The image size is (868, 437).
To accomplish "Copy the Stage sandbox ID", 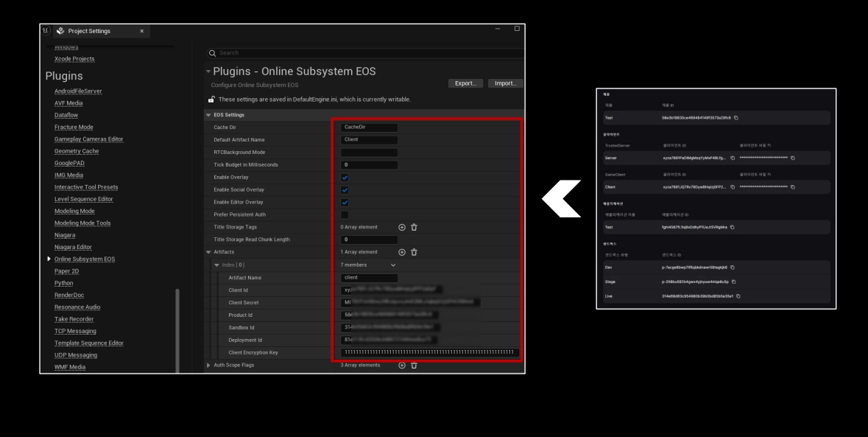I will tap(733, 282).
